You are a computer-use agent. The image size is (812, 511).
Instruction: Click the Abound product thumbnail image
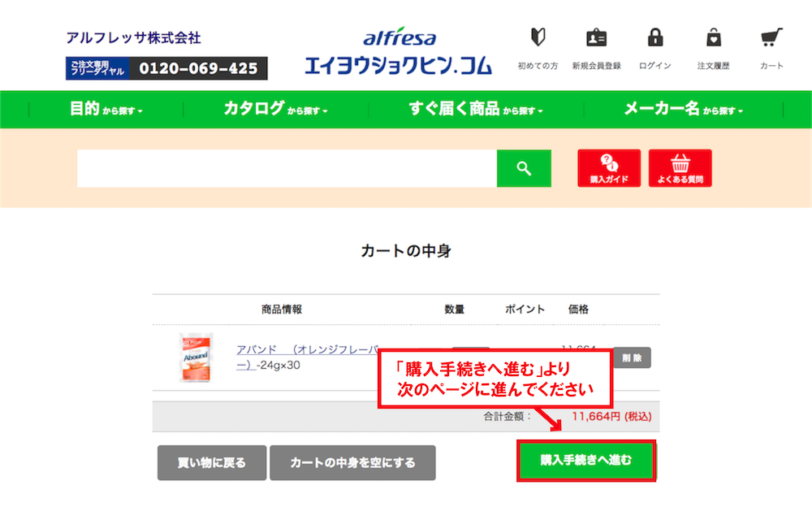coord(195,357)
